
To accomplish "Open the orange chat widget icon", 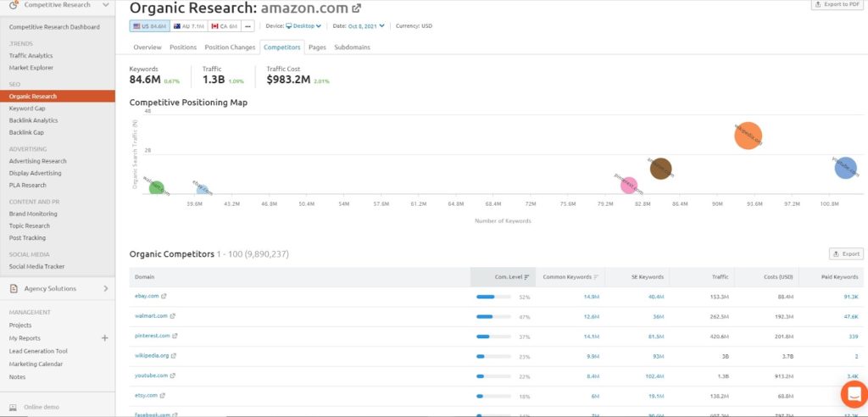I will (x=854, y=394).
